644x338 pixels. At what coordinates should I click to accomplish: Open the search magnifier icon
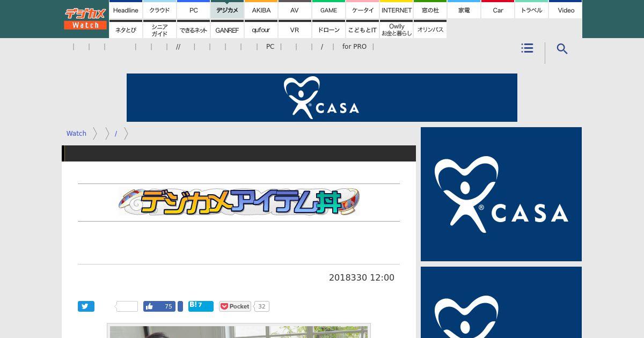click(x=562, y=49)
